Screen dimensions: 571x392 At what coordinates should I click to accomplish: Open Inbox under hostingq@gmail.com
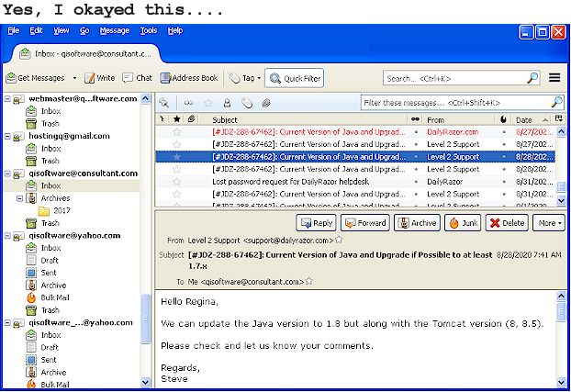[x=44, y=149]
